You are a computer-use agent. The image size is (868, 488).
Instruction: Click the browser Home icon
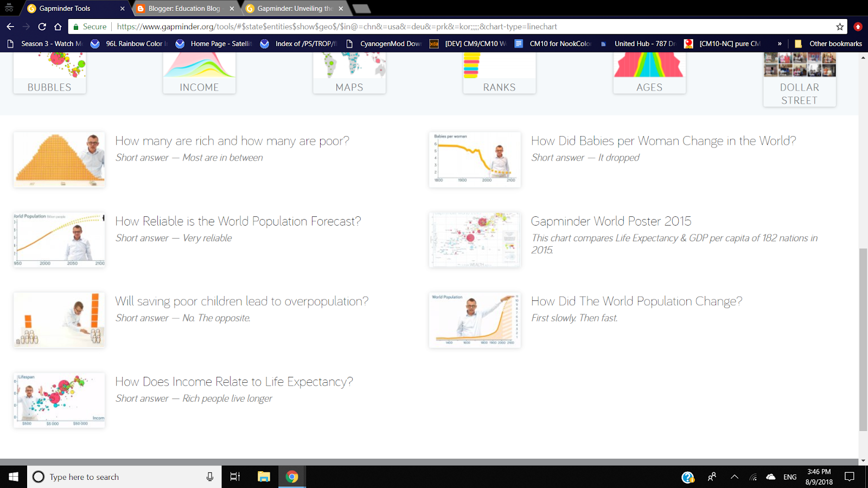(x=58, y=25)
